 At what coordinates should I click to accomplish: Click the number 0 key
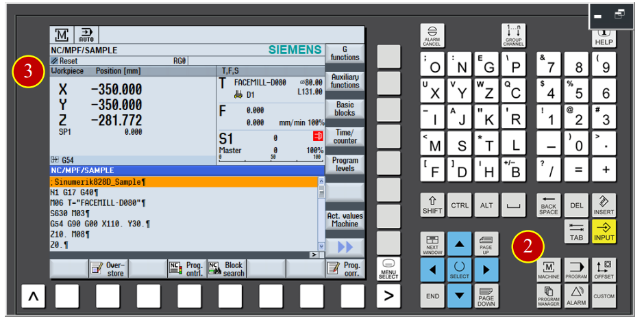(x=576, y=143)
